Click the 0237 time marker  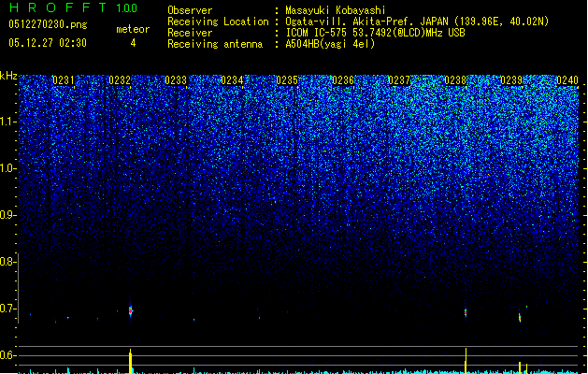tap(399, 80)
